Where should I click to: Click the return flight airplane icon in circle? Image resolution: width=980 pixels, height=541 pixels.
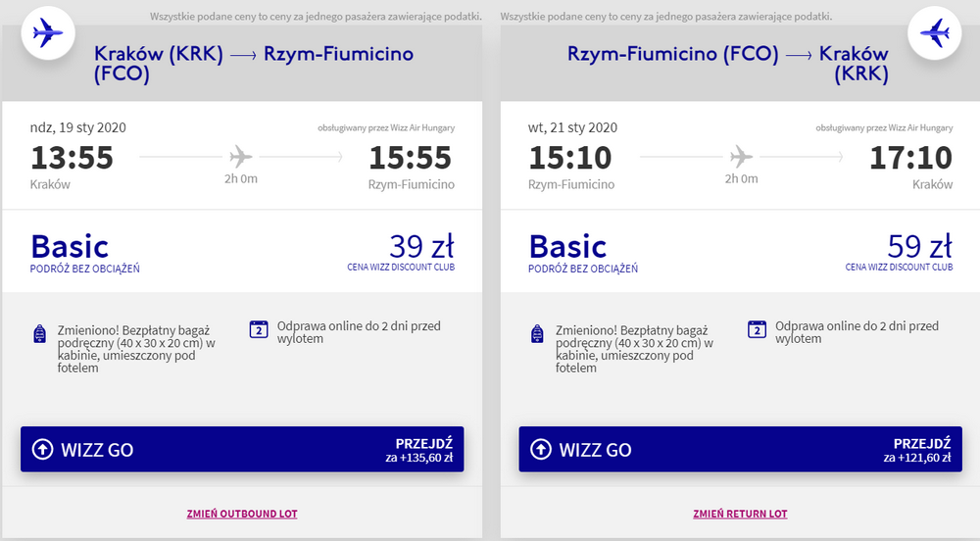click(934, 33)
